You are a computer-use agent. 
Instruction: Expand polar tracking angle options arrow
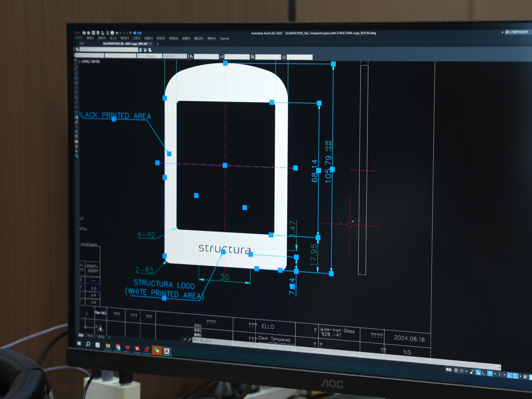tap(495, 374)
